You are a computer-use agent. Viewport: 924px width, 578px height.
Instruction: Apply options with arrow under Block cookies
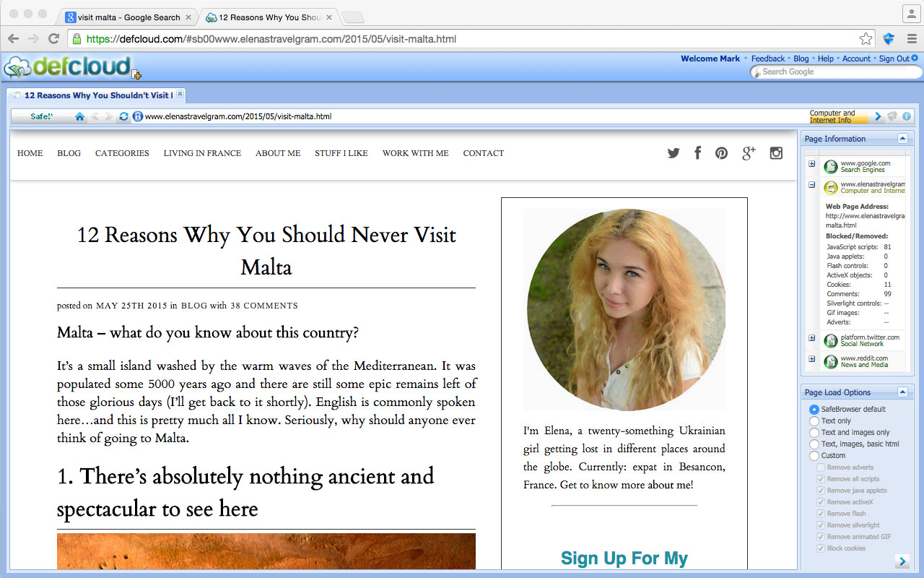902,561
